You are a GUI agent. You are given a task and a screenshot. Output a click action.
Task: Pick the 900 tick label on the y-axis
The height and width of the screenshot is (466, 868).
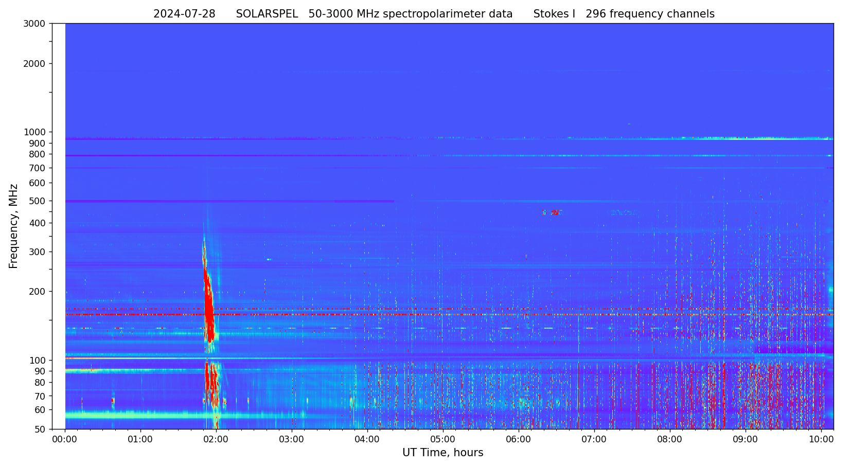point(38,143)
